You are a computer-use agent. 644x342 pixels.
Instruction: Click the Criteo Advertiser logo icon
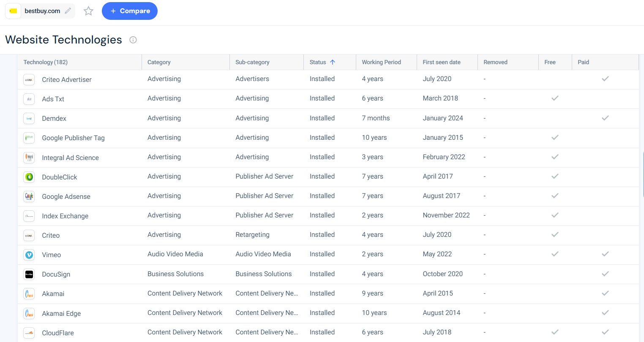click(x=29, y=79)
